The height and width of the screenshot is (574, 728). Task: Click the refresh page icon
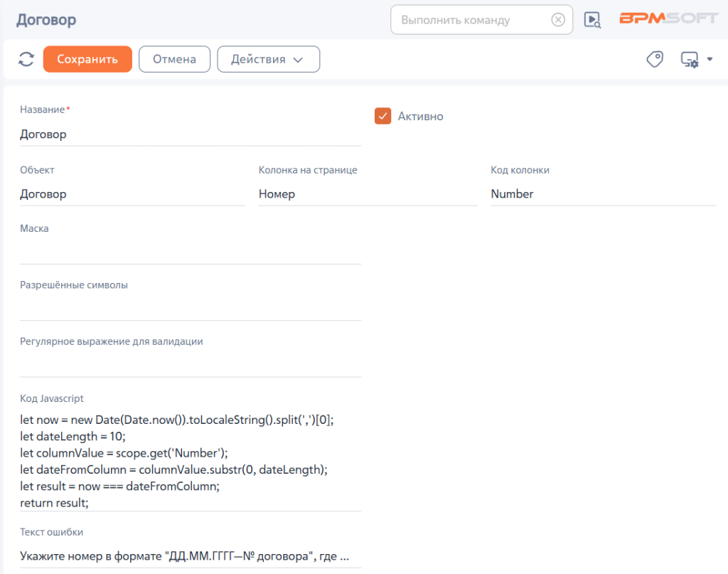(26, 60)
